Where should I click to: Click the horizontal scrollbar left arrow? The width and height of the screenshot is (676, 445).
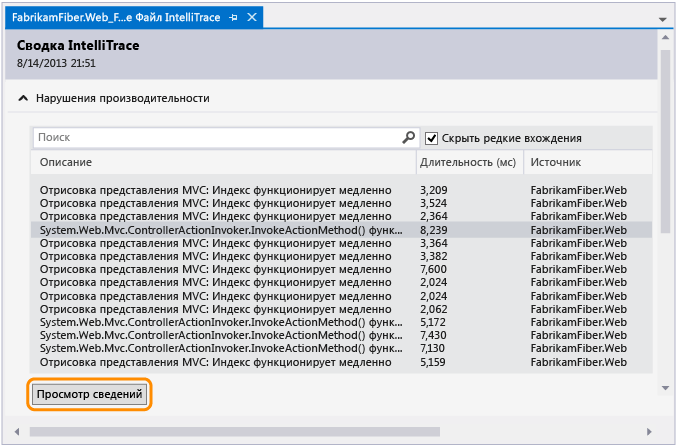pos(17,432)
